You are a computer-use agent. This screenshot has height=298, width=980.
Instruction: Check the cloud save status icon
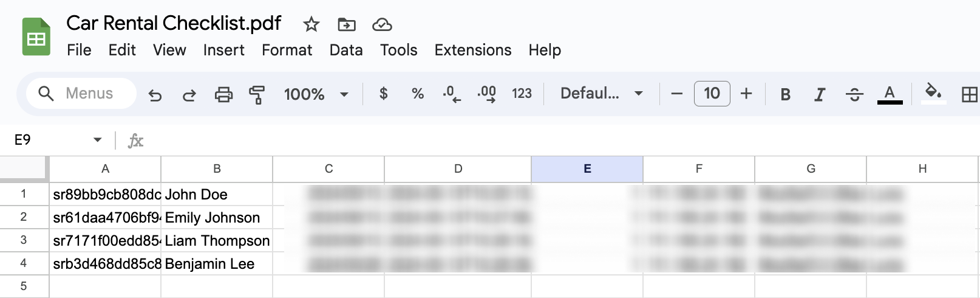click(382, 24)
